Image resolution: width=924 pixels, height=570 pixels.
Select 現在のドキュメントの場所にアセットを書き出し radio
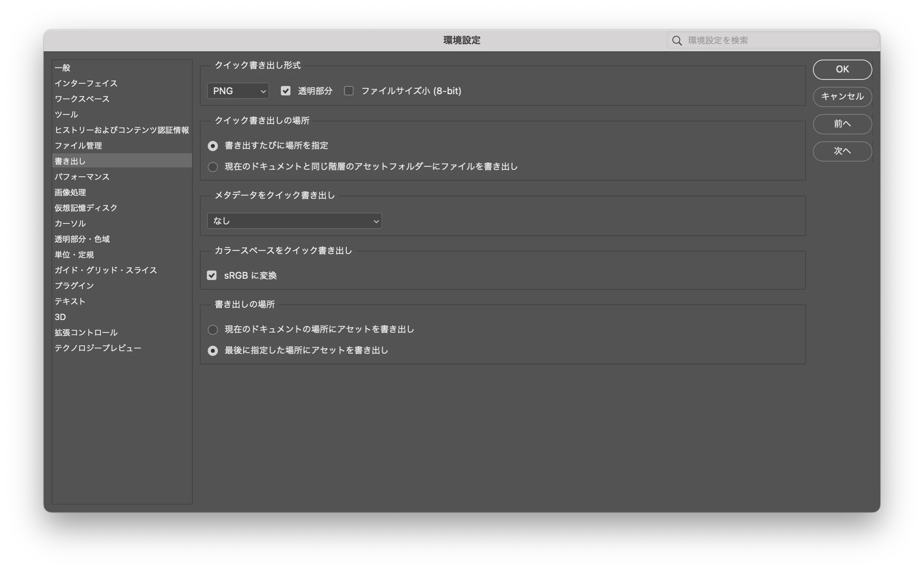213,330
